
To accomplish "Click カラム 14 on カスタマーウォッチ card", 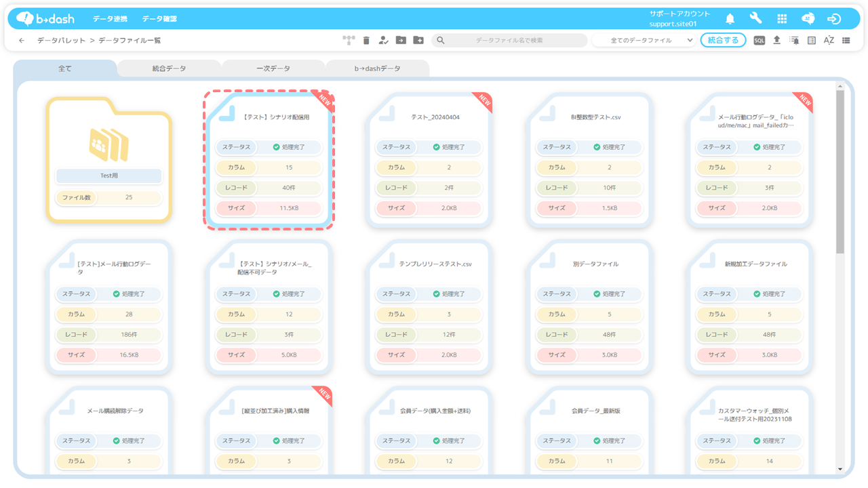I will 749,462.
